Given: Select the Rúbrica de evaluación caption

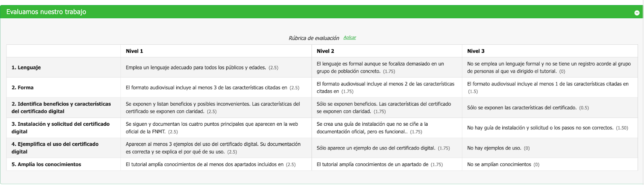Looking at the screenshot, I should pos(314,38).
